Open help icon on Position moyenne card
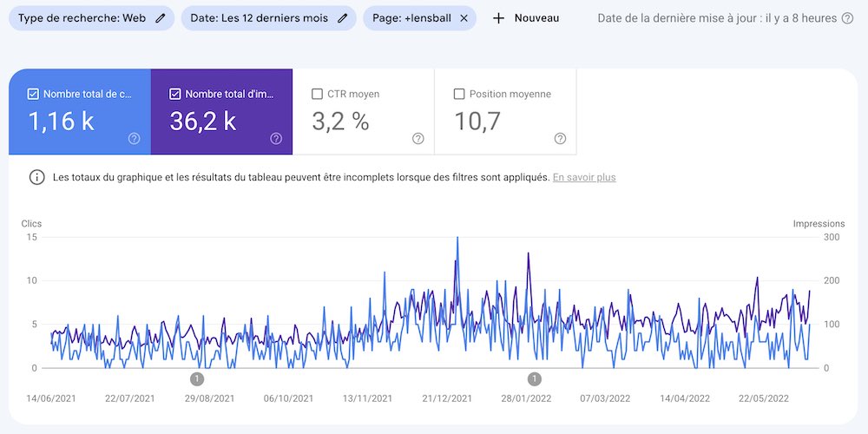Screen dimensions: 868x434 [x=560, y=138]
